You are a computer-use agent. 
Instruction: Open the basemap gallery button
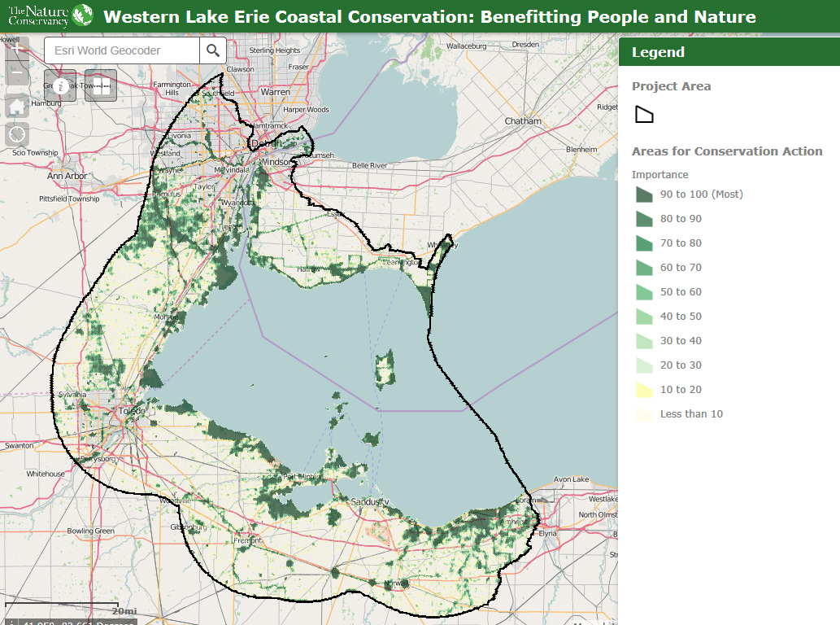[101, 85]
